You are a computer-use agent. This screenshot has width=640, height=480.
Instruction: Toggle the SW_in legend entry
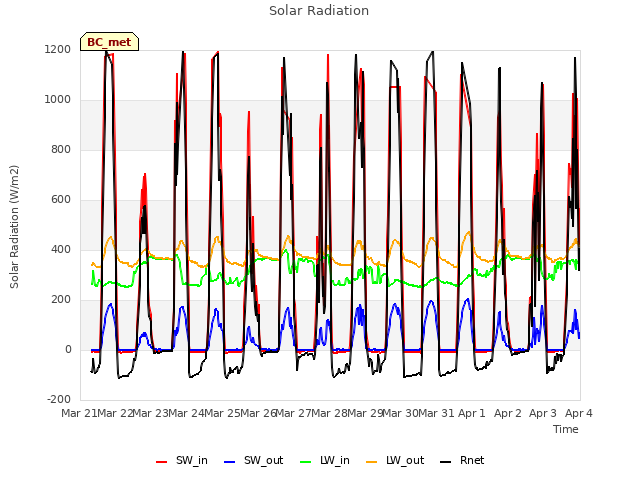click(x=182, y=460)
